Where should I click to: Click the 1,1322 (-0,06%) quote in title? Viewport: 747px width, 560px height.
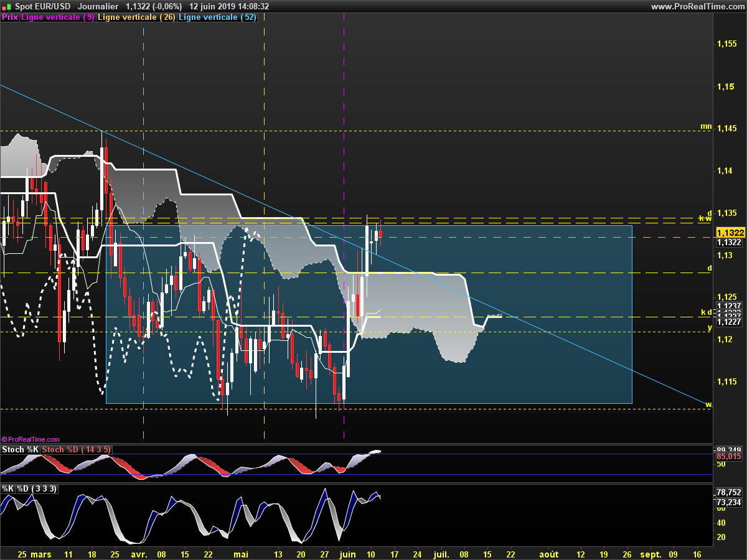(x=154, y=6)
